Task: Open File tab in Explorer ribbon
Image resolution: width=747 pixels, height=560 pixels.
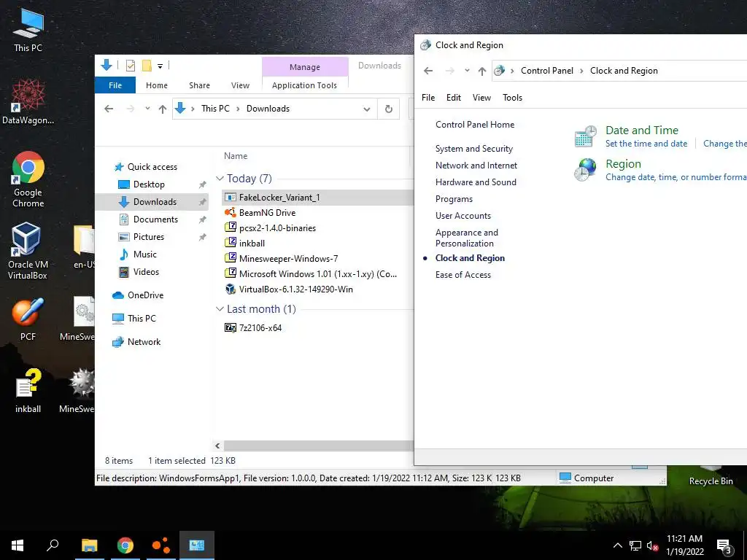Action: coord(115,85)
